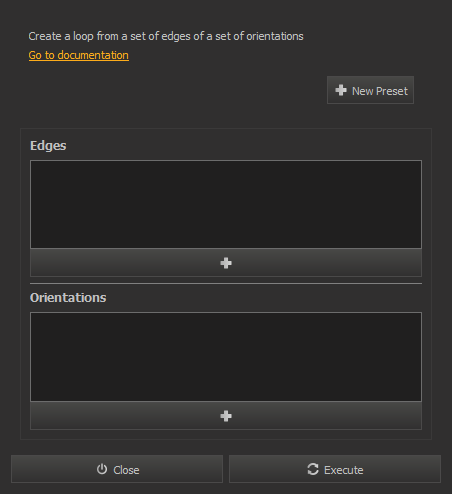Click the New Preset label text
452x494 pixels.
(x=380, y=91)
